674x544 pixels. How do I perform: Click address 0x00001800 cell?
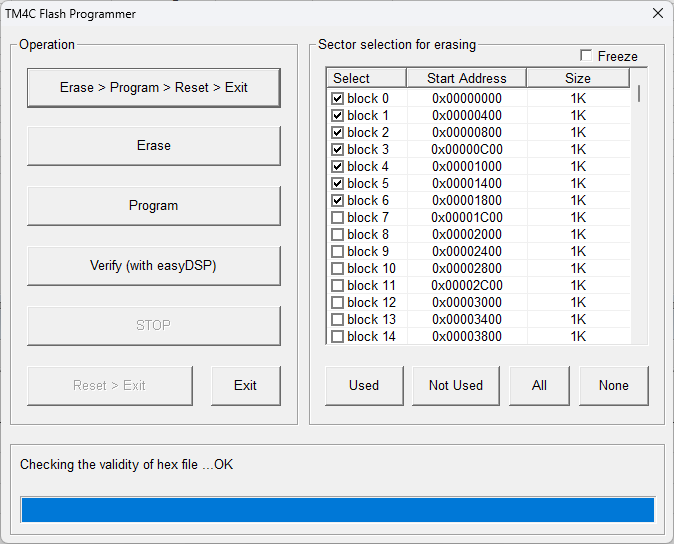467,201
